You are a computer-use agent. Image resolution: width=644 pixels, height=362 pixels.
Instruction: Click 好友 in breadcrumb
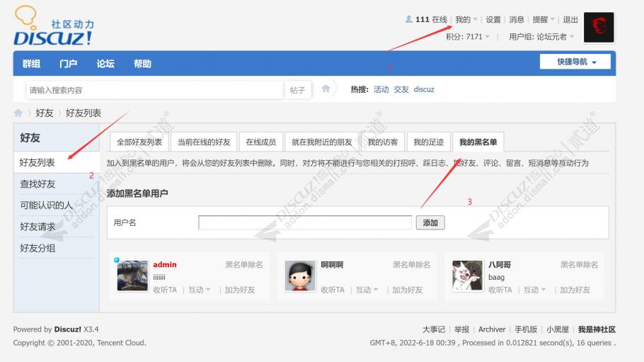click(45, 113)
